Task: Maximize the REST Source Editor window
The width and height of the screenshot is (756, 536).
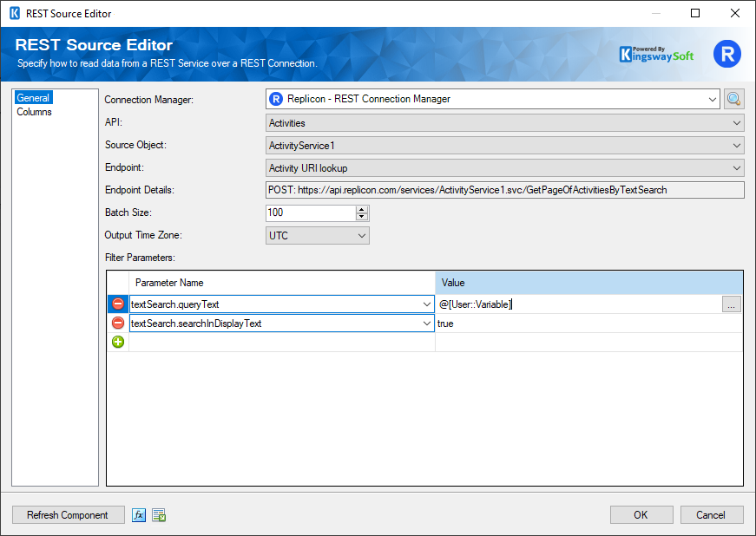Action: [694, 13]
